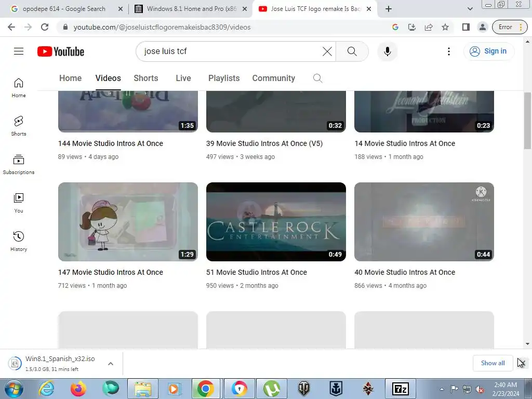The image size is (532, 399).
Task: Open YouTube settings three-dot menu
Action: [x=448, y=51]
